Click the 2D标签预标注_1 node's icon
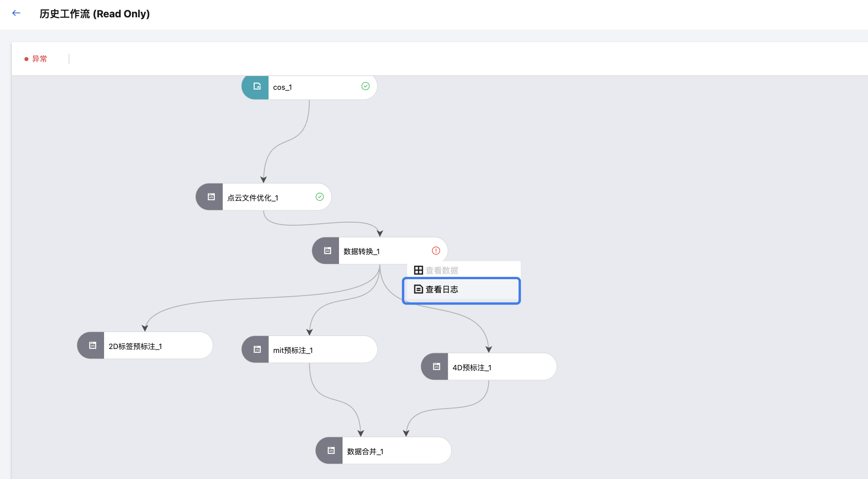 [x=92, y=345]
